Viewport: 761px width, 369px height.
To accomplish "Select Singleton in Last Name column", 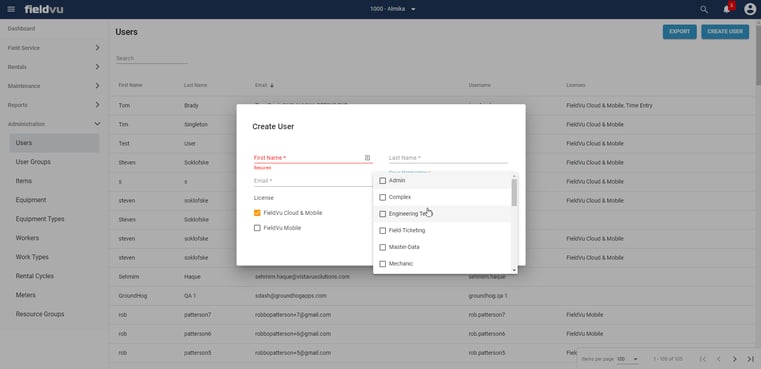I will point(196,124).
